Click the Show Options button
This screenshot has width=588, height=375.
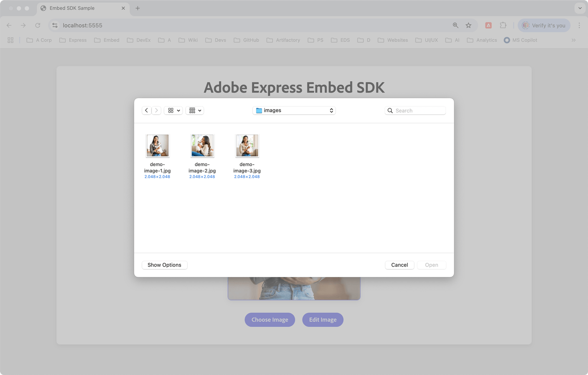(164, 265)
